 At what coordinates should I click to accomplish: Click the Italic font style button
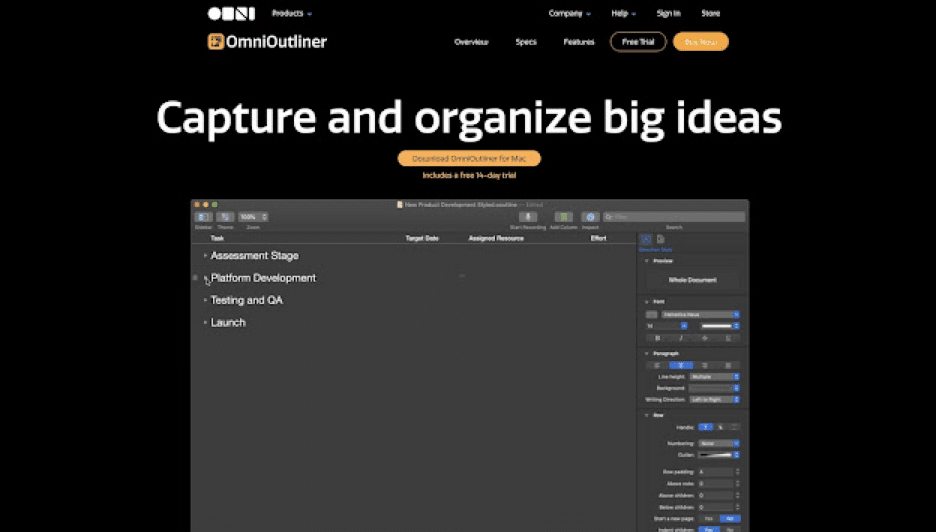click(x=681, y=338)
